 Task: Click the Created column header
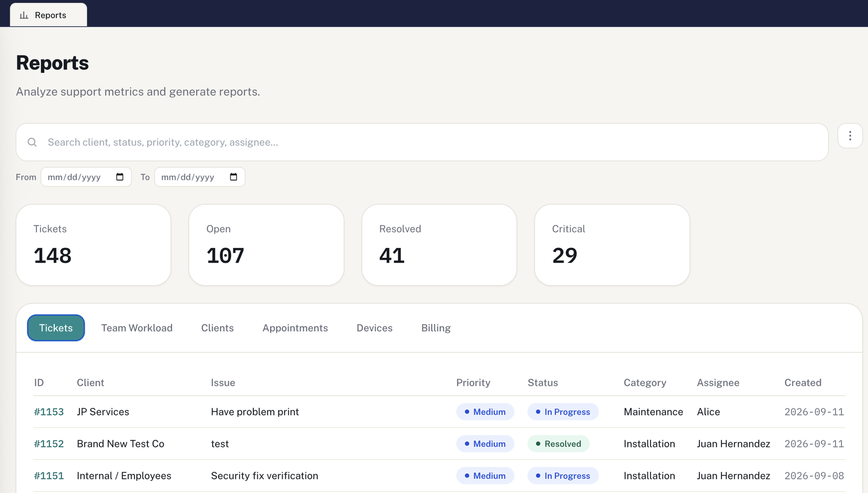[x=802, y=382]
